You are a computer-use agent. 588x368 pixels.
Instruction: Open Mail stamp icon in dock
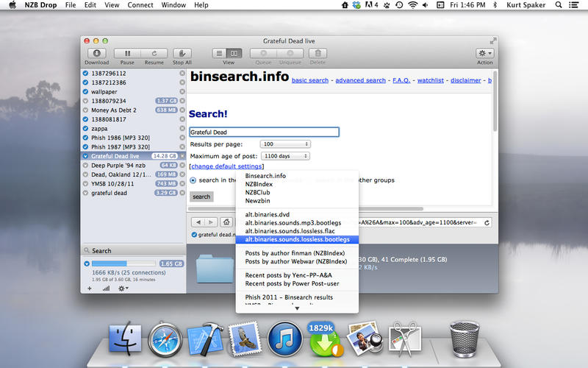click(245, 339)
